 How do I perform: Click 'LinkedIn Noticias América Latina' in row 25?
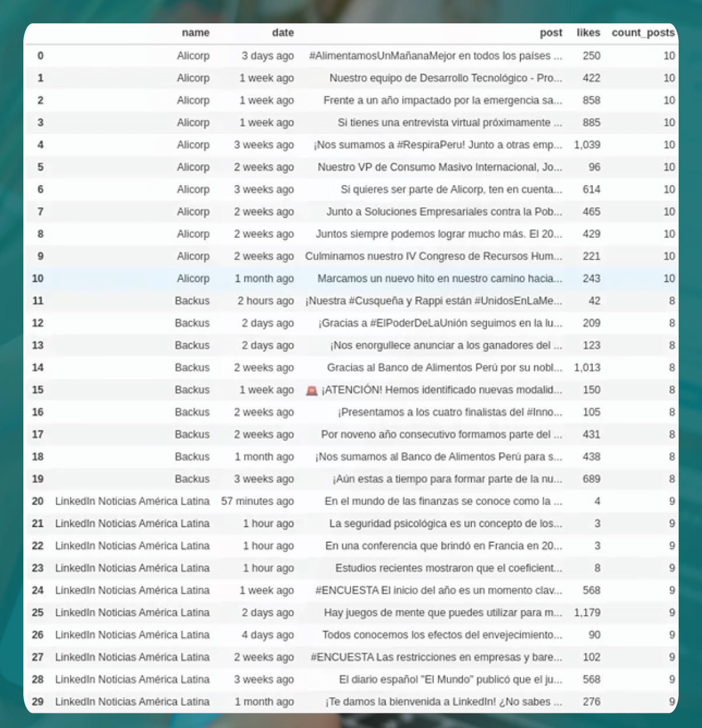[132, 612]
